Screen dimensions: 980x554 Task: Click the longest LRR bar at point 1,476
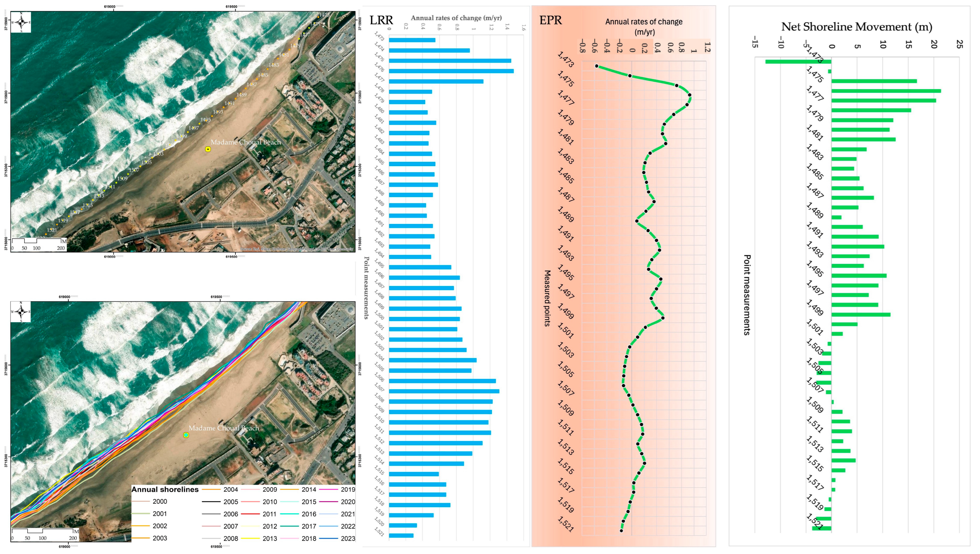click(451, 71)
